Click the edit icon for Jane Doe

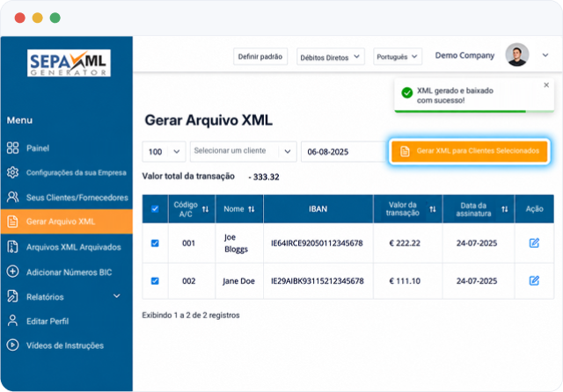pos(534,280)
